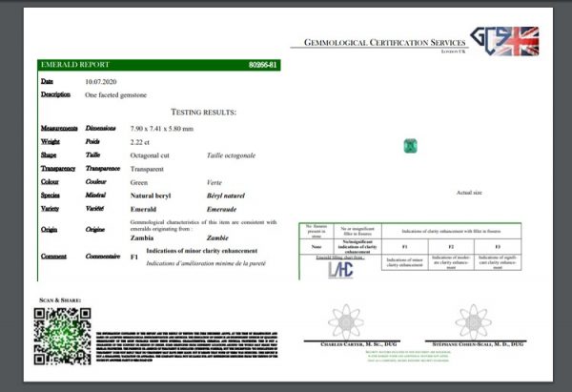
Task: Click the Gemmological Certification Services title
Action: pyautogui.click(x=384, y=43)
